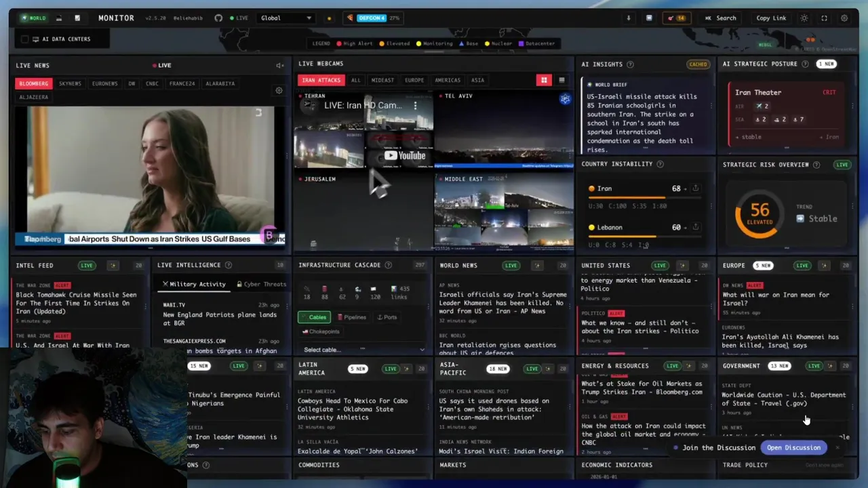Dismiss Join the Discussion banner

point(837,447)
